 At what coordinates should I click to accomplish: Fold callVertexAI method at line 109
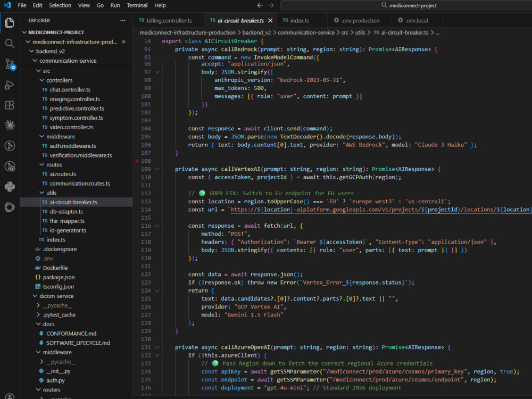point(157,169)
